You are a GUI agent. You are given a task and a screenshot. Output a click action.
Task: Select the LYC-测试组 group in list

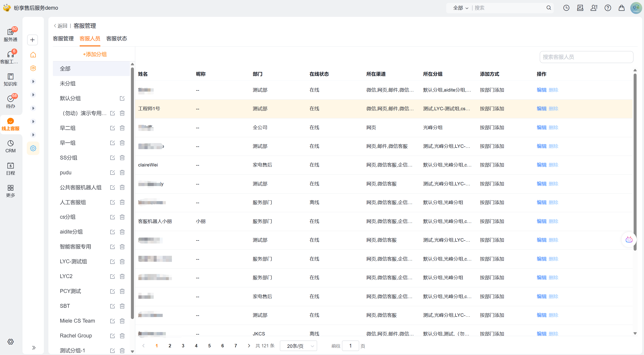[73, 261]
